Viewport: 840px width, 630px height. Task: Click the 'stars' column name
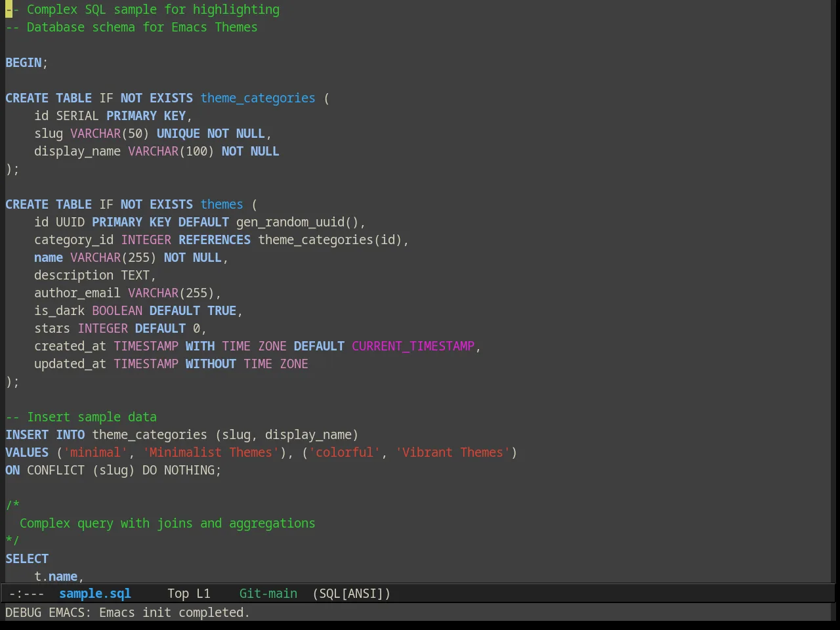[52, 328]
